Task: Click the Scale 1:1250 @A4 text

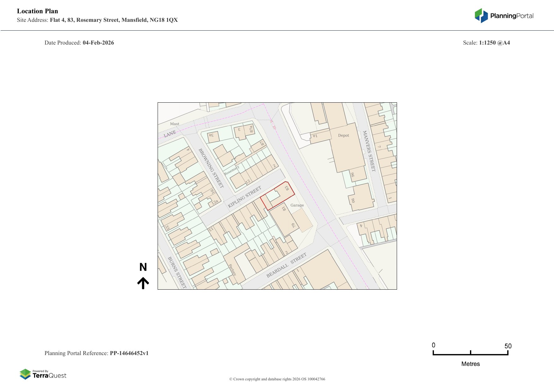Action: 486,43
